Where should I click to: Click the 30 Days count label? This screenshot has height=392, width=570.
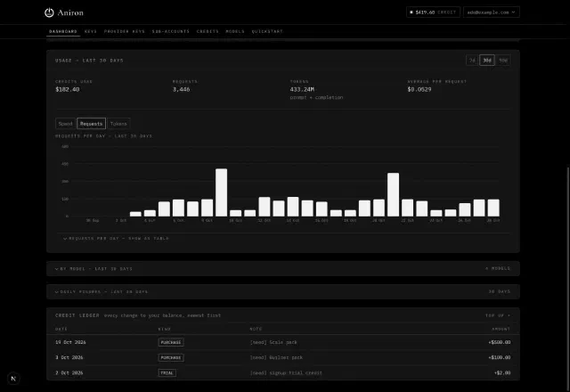click(x=500, y=291)
